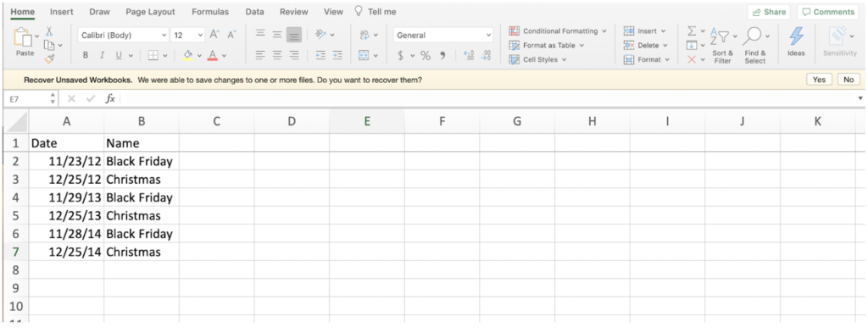Click the Percent Style icon

[426, 55]
